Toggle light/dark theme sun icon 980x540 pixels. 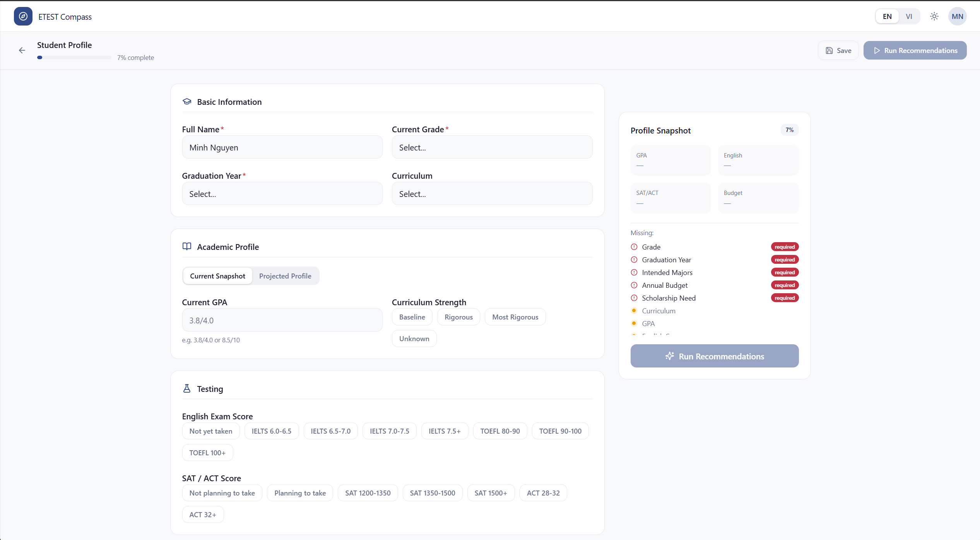coord(934,16)
